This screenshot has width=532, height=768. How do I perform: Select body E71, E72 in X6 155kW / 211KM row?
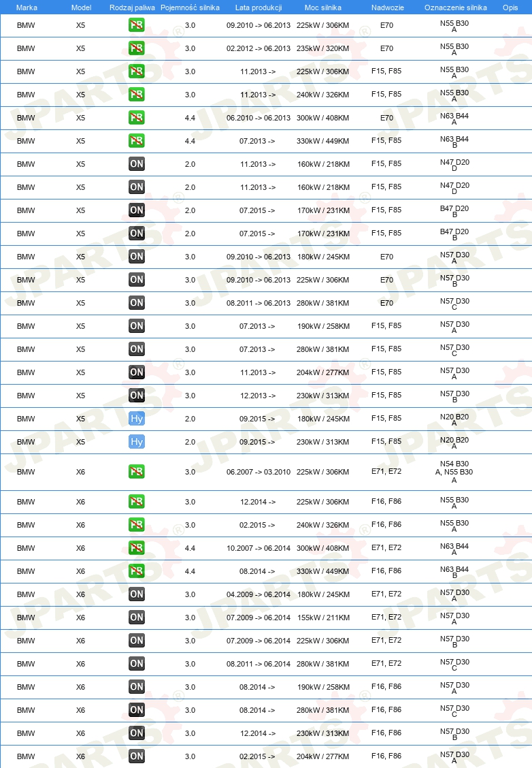point(386,617)
